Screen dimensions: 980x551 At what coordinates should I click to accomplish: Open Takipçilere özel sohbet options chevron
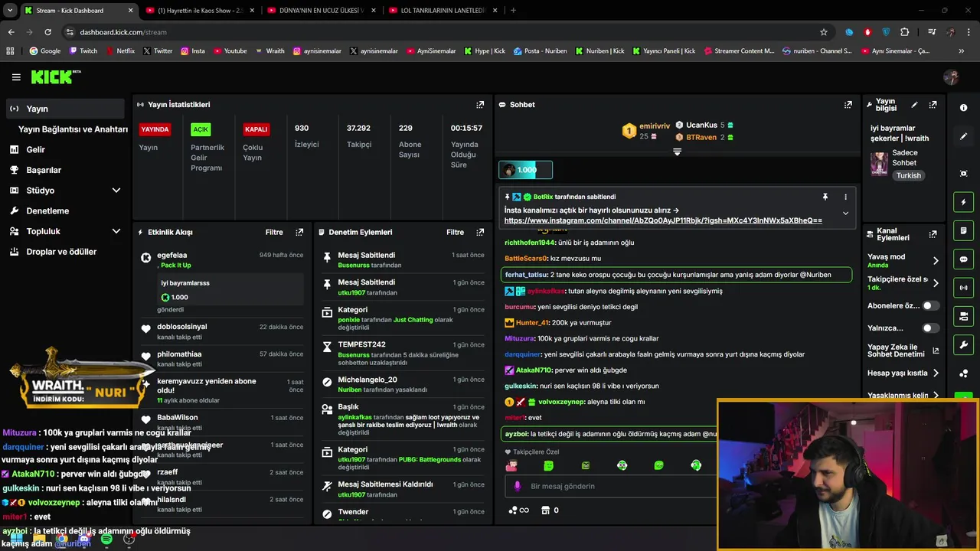tap(936, 283)
